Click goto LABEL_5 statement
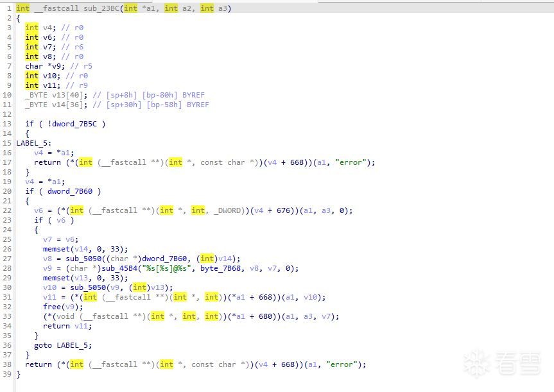This screenshot has height=392, width=554. pos(63,345)
